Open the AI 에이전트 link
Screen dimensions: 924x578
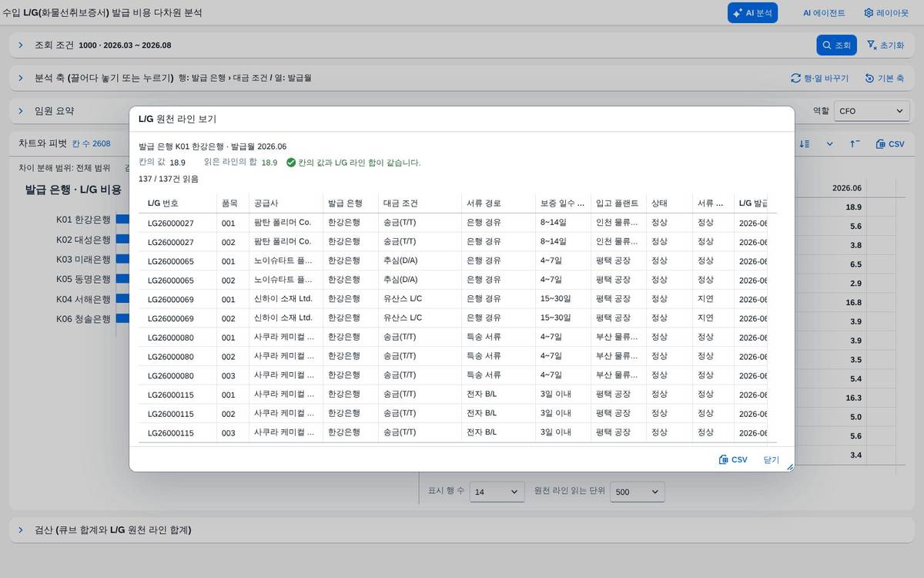click(824, 12)
